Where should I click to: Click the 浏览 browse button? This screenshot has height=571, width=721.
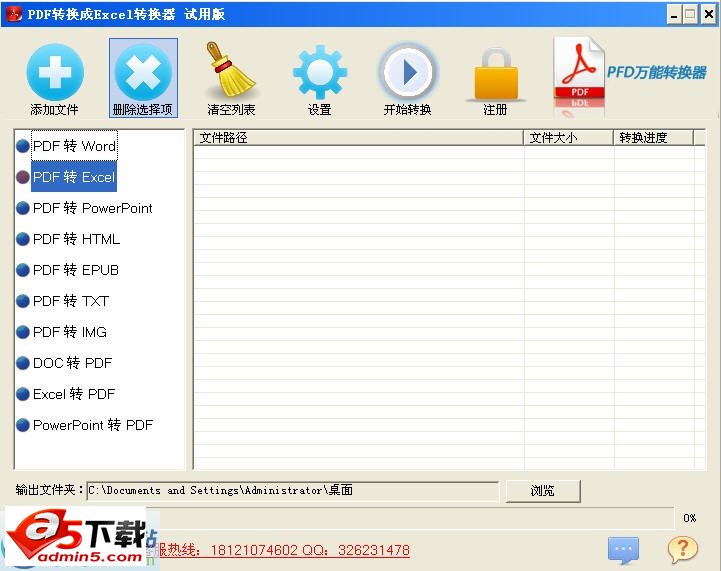point(543,491)
